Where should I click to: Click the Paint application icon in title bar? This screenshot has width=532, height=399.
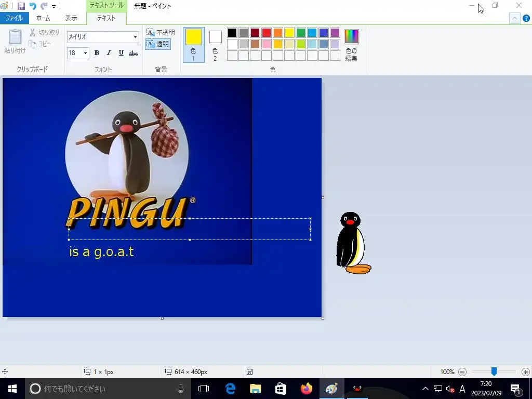4,6
